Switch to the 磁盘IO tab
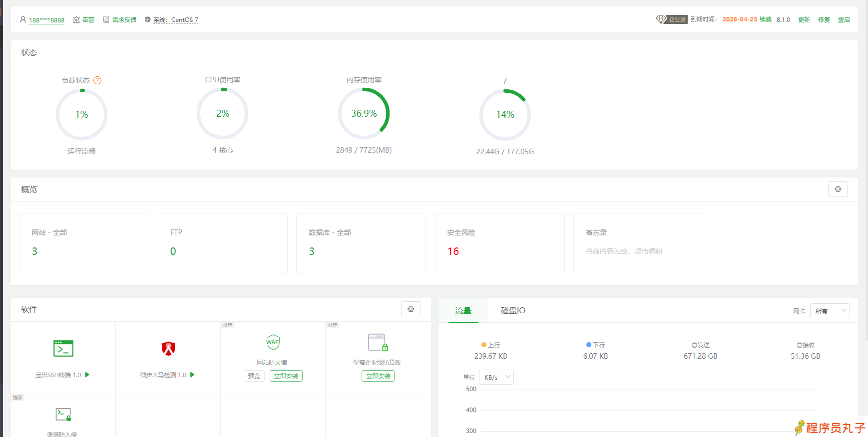Image resolution: width=868 pixels, height=437 pixels. pyautogui.click(x=513, y=311)
